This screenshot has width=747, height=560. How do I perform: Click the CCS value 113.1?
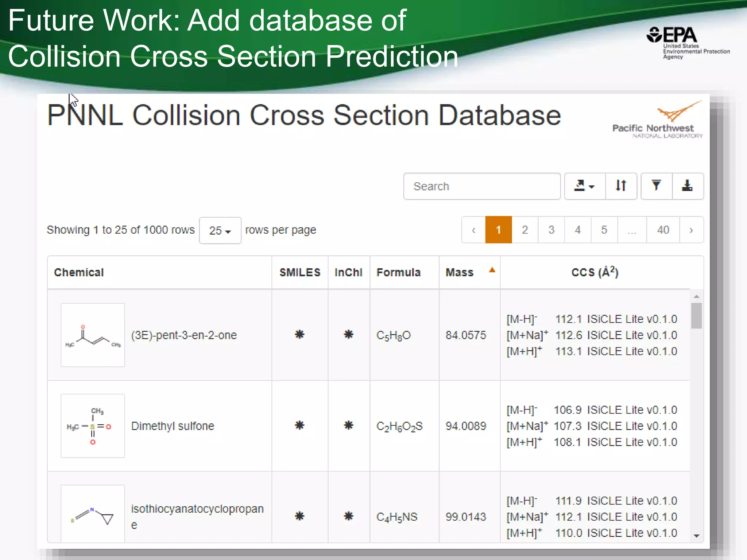point(569,351)
